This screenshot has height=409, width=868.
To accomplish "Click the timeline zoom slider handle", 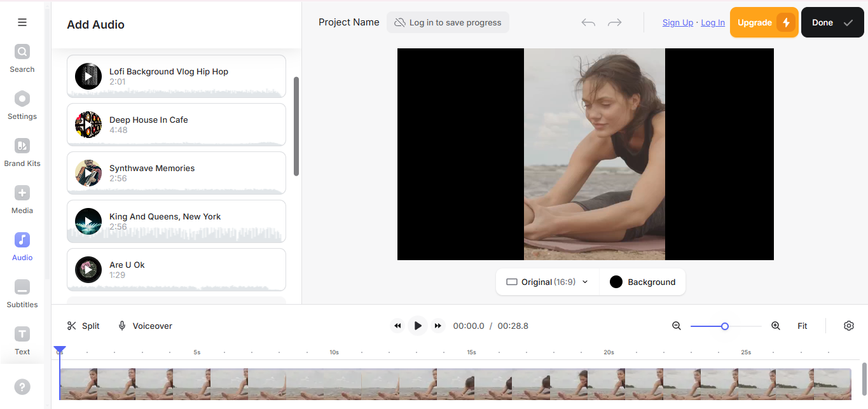I will pos(724,326).
